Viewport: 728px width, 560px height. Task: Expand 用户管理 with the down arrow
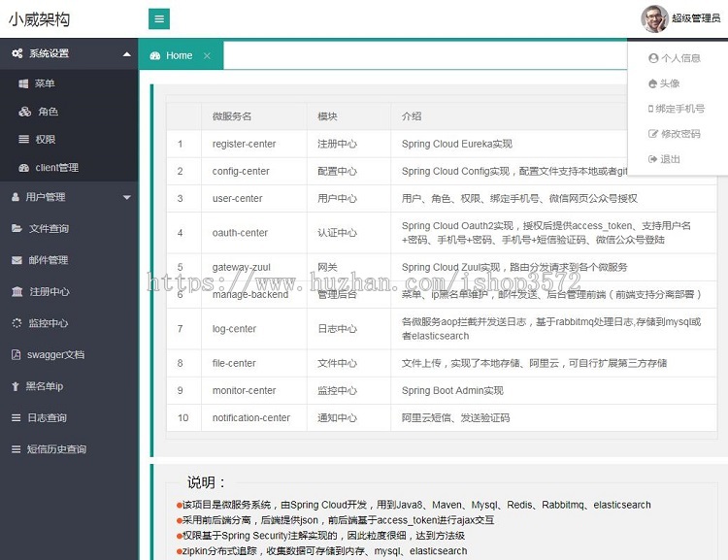click(127, 197)
